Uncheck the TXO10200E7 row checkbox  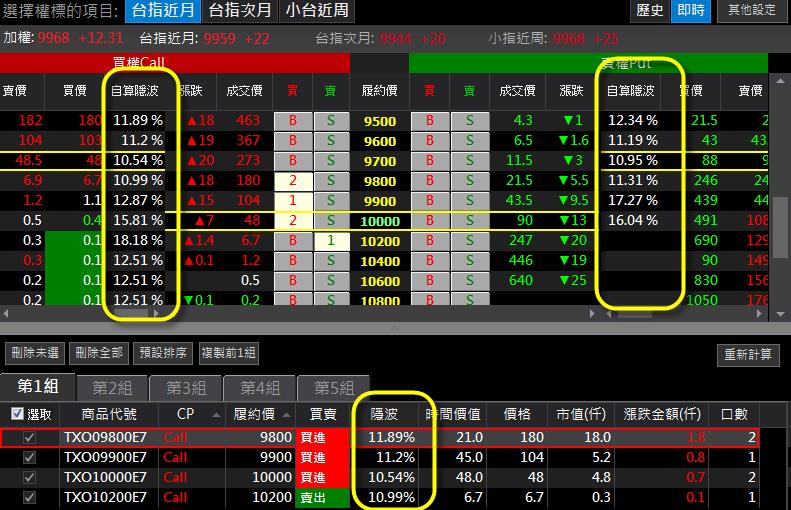coord(29,497)
